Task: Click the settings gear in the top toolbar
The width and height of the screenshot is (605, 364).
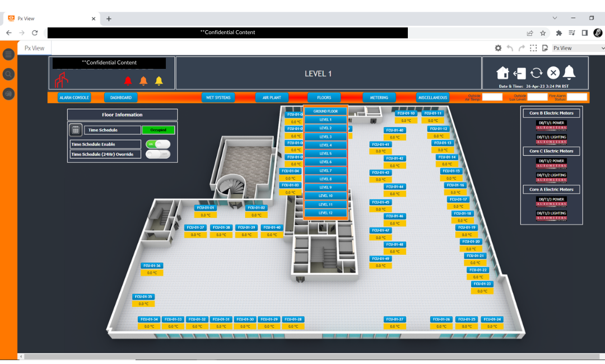Action: coord(498,48)
